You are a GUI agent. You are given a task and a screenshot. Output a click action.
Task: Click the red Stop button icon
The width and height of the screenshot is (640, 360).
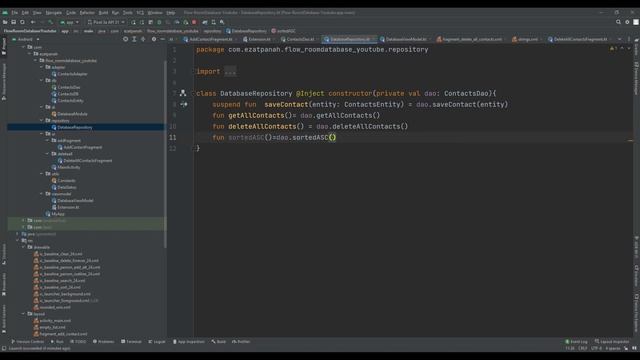click(x=194, y=22)
